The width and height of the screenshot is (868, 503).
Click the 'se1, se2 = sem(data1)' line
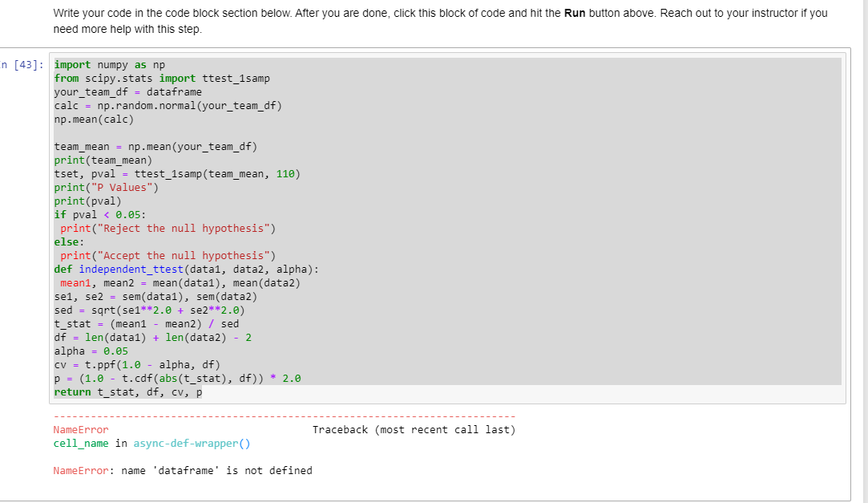tap(155, 296)
